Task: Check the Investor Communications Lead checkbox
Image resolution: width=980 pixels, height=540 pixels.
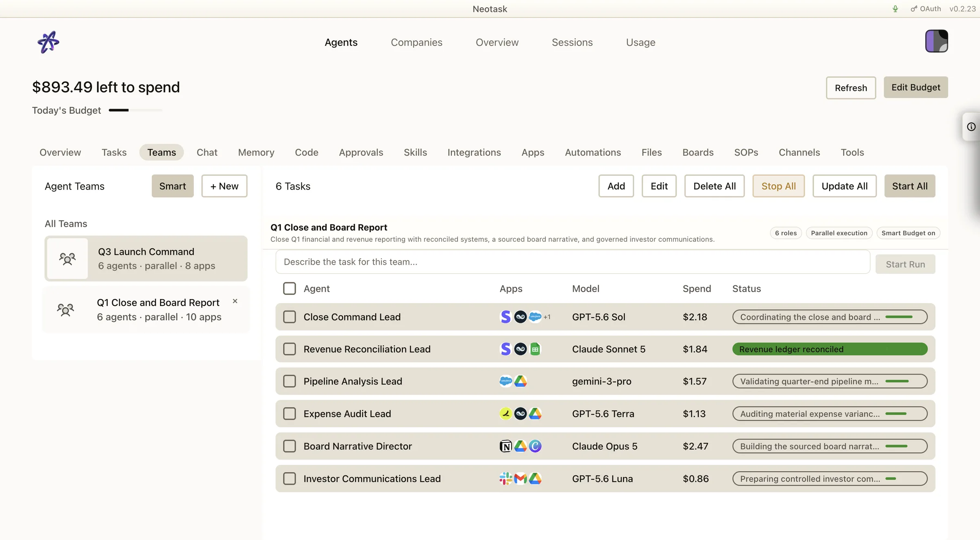Action: (x=290, y=478)
